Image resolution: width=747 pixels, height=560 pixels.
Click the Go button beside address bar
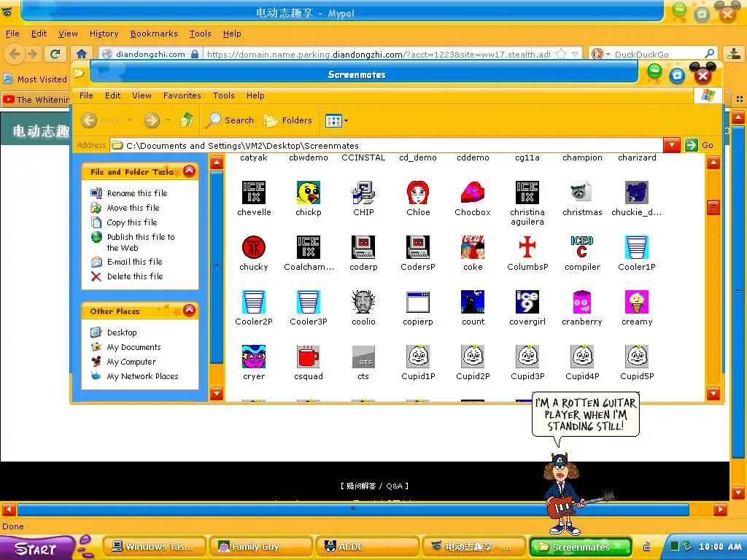(700, 145)
